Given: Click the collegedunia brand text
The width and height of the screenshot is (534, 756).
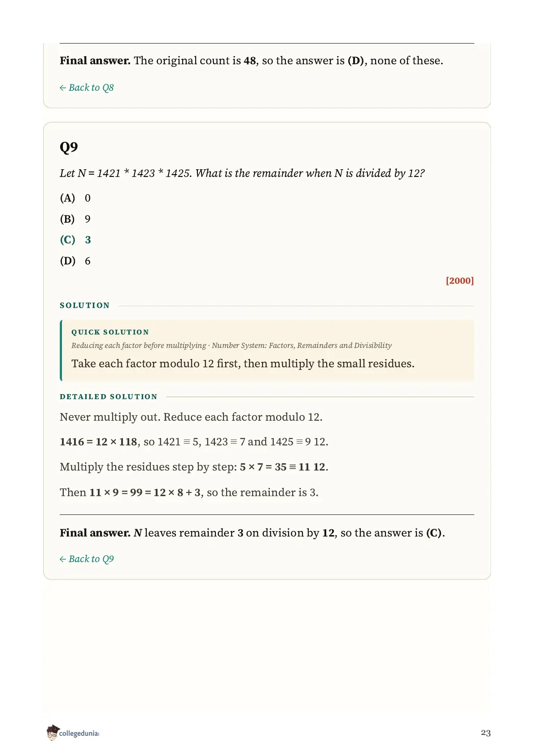Looking at the screenshot, I should click(x=79, y=734).
